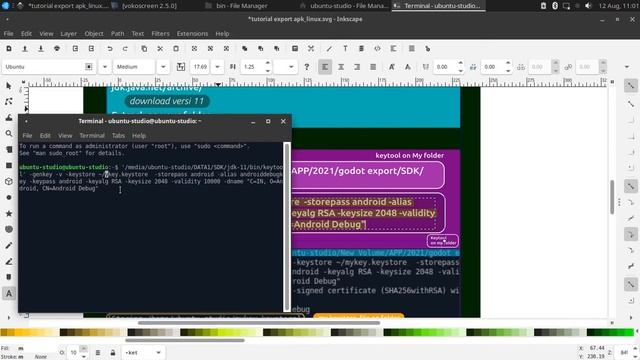Viewport: 640px width, 360px height.
Task: Open the Terminal window's Terminal menu
Action: tap(92, 136)
